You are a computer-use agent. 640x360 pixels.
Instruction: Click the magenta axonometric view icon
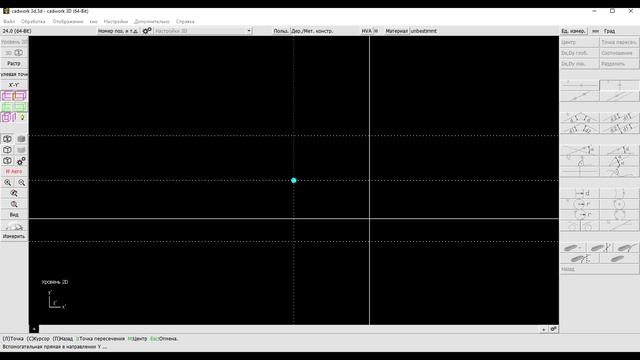click(x=14, y=96)
